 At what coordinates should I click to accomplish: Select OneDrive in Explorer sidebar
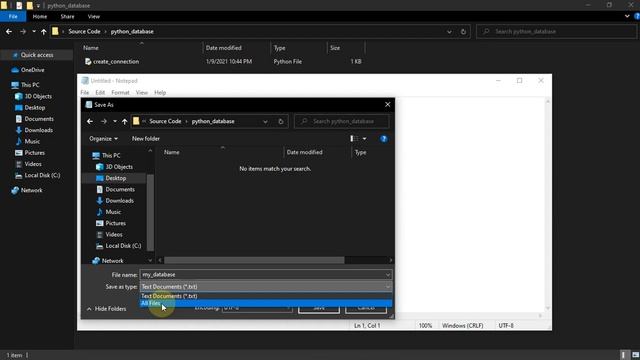[x=28, y=70]
